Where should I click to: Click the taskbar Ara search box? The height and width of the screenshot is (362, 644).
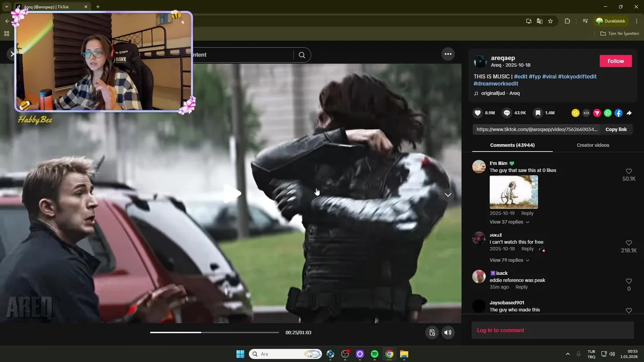[x=285, y=354]
